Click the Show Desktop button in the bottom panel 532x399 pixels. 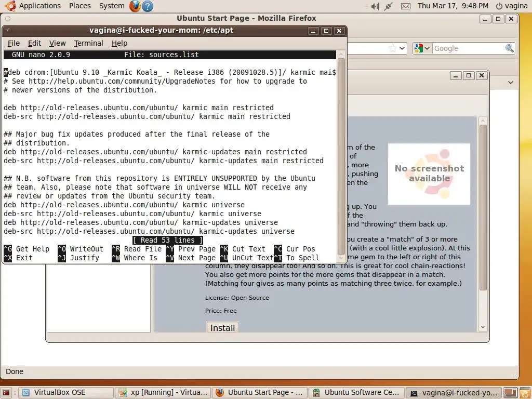(7, 393)
